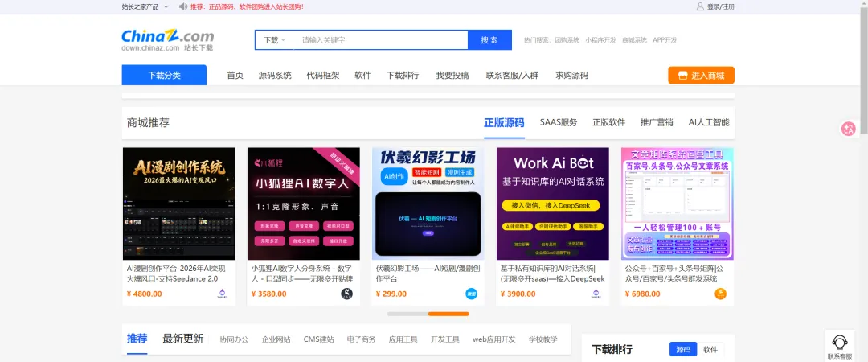Click the user profile icon beside 登录/注册
The image size is (868, 362).
[700, 6]
